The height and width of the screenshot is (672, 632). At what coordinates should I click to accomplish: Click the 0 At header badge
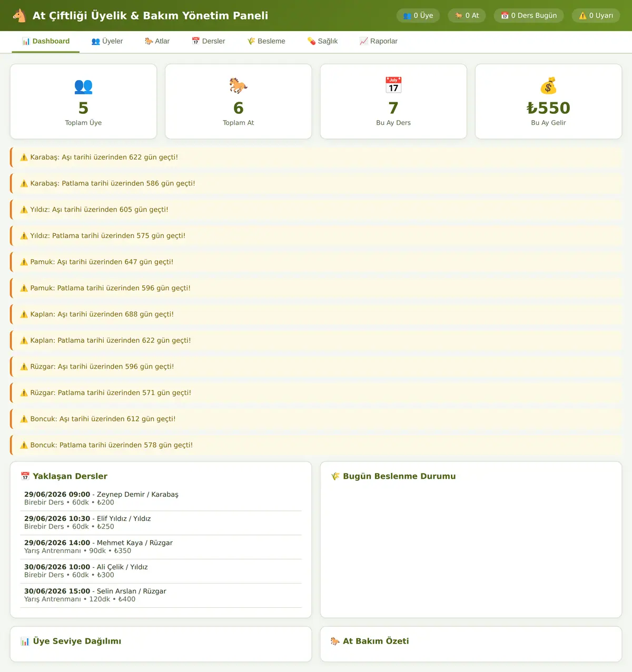[467, 15]
